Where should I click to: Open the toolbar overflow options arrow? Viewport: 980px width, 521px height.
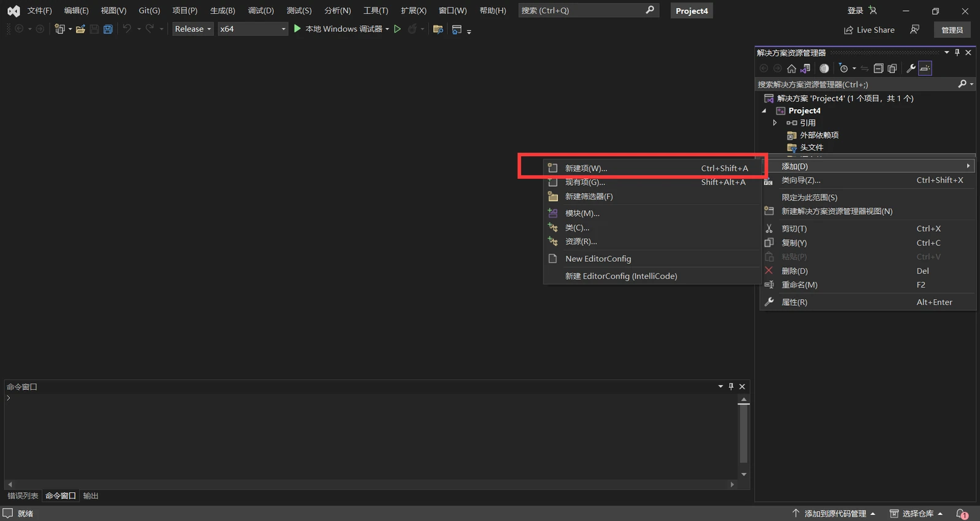point(469,31)
